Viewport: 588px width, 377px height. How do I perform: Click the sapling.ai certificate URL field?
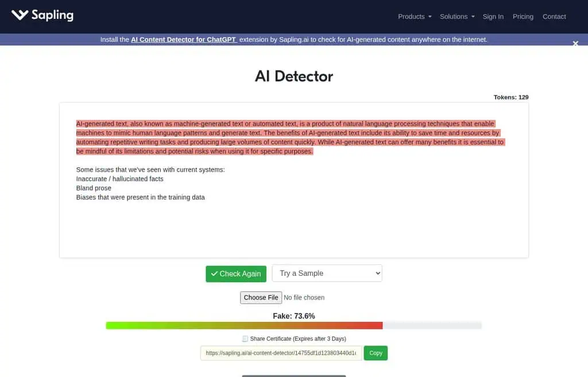(281, 353)
